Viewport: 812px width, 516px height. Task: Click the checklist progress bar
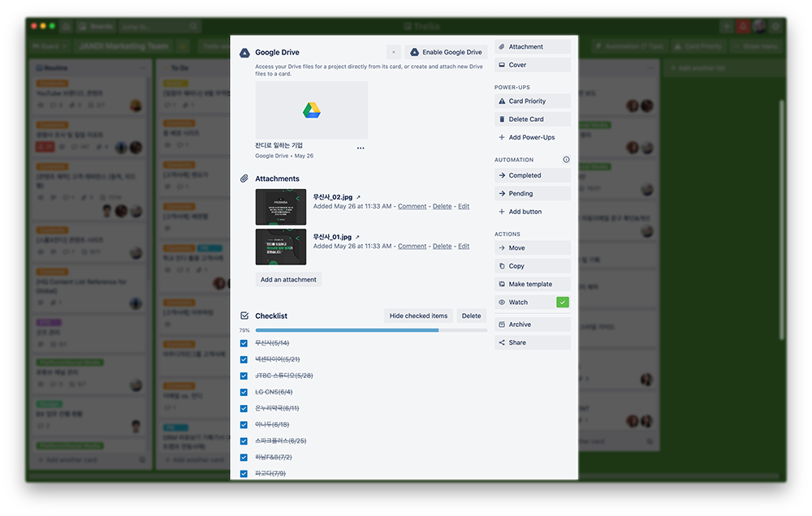coord(370,330)
